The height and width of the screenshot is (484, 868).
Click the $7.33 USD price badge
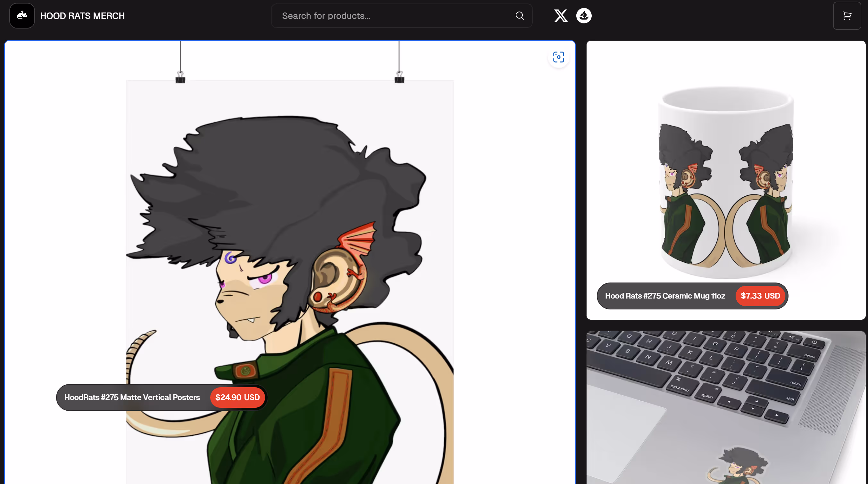point(760,295)
